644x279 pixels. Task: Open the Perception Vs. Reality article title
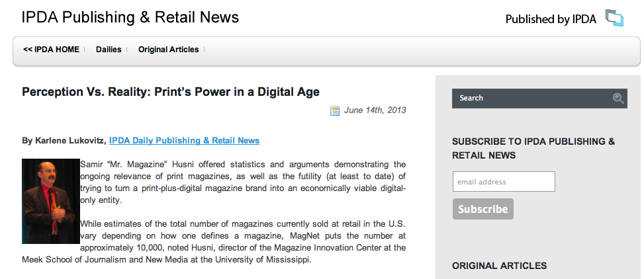pos(171,92)
